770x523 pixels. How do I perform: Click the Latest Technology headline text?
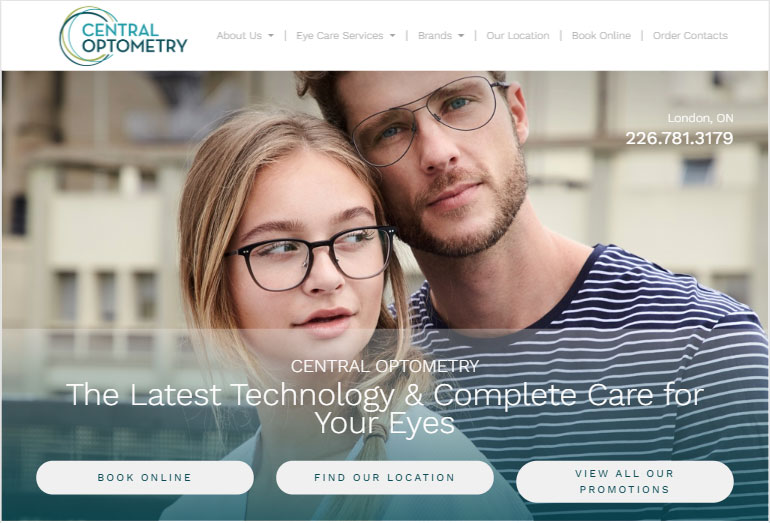385,408
